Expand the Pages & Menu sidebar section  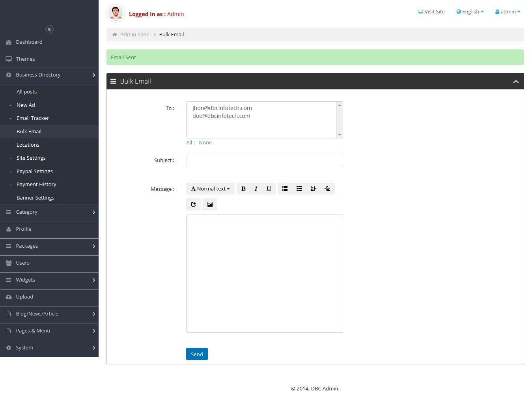coord(49,331)
